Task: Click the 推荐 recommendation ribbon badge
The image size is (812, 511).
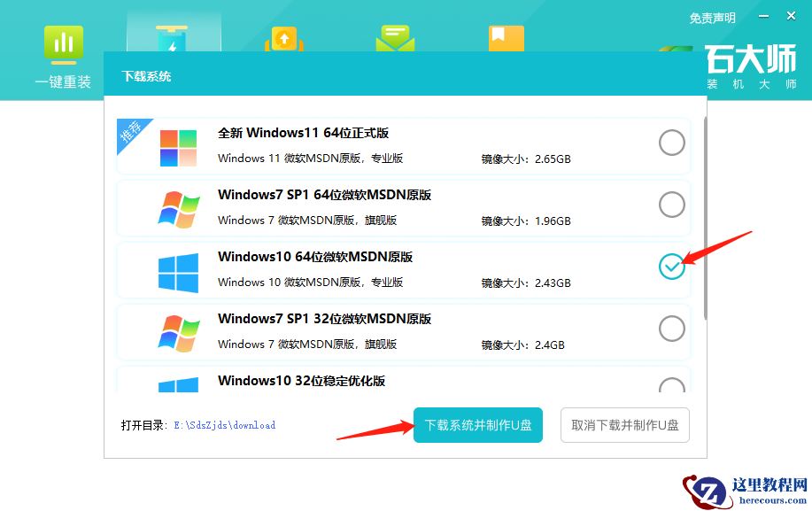Action: 131,132
